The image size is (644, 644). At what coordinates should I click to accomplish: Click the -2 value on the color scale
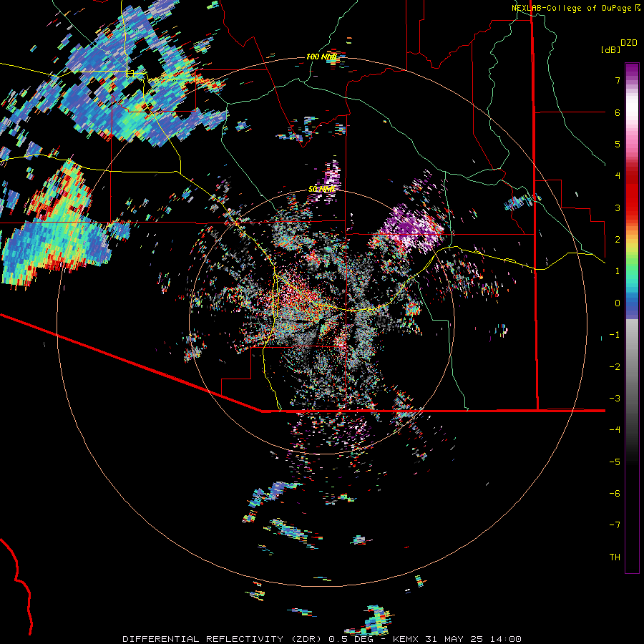[x=615, y=367]
